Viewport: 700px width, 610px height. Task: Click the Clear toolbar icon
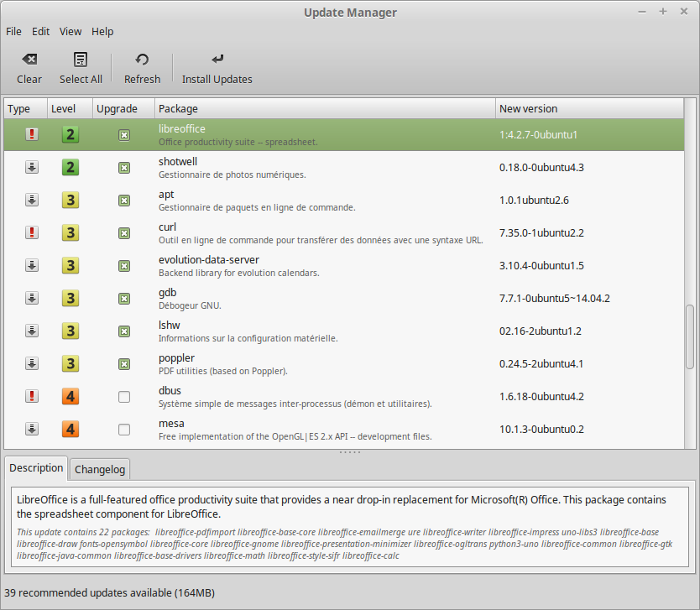29,60
